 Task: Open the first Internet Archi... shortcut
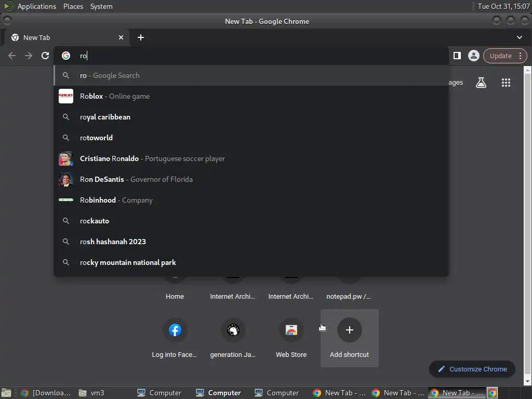pyautogui.click(x=233, y=296)
